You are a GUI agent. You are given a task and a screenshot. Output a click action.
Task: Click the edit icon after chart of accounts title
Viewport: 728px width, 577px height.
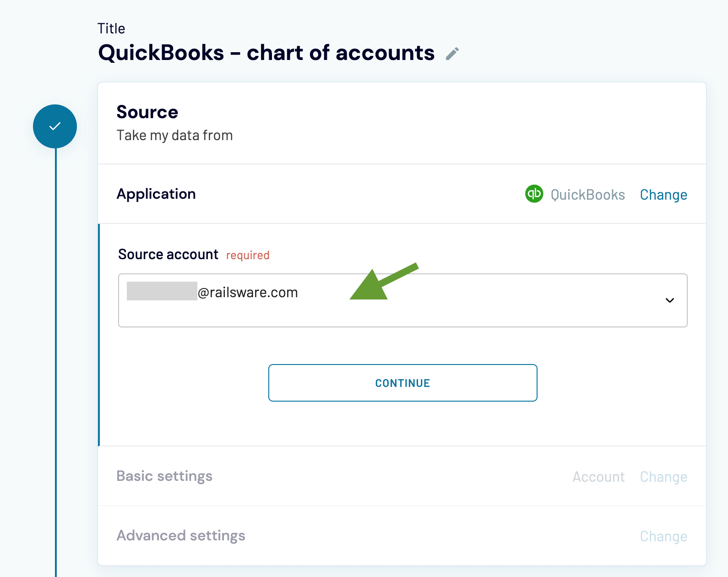tap(453, 53)
